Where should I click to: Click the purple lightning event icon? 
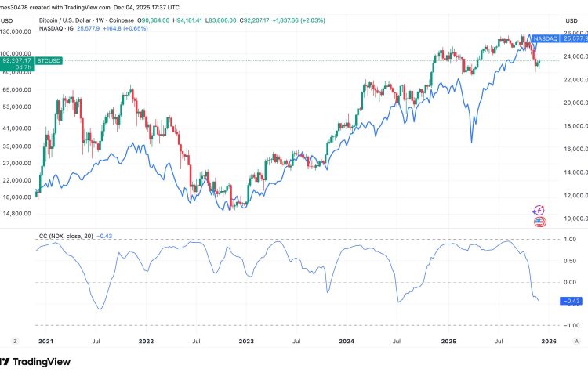click(x=539, y=210)
